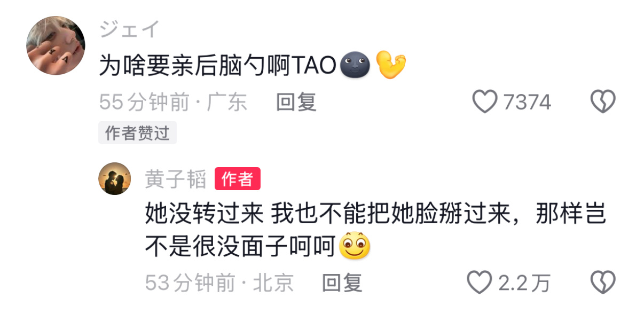The width and height of the screenshot is (644, 321).
Task: Dislike ジェイ's comment with broken heart icon
Action: (603, 101)
